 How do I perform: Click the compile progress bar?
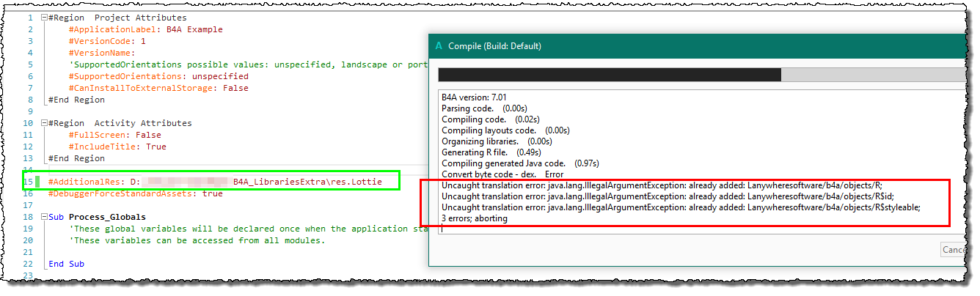coord(701,75)
